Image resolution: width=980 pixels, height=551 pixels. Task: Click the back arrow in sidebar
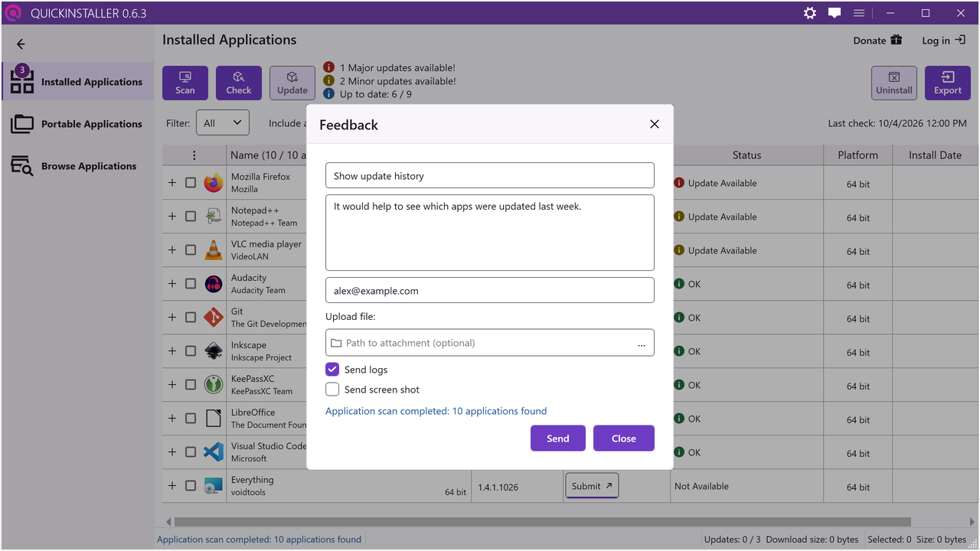pos(21,44)
